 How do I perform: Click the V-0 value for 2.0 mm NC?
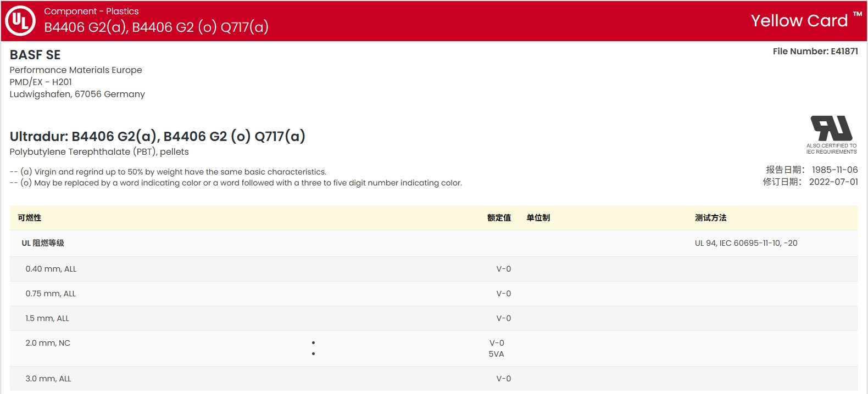[x=497, y=343]
